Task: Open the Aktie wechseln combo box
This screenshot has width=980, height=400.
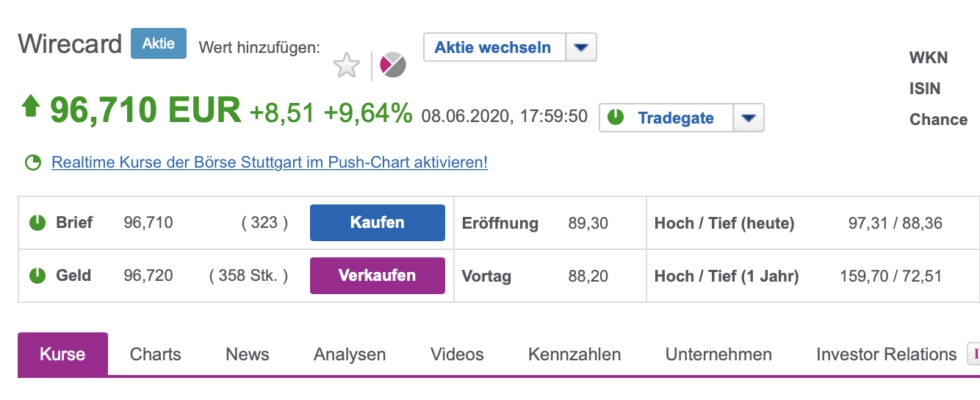Action: [x=510, y=48]
